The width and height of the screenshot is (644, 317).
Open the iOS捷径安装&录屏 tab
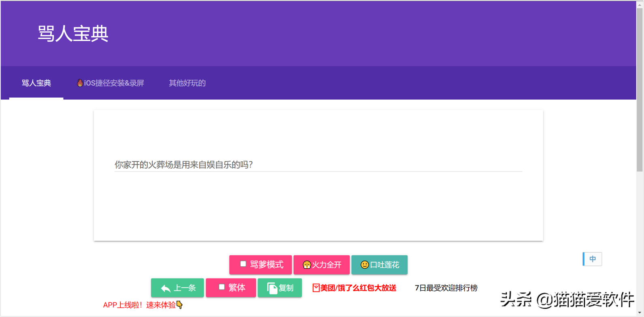point(110,83)
